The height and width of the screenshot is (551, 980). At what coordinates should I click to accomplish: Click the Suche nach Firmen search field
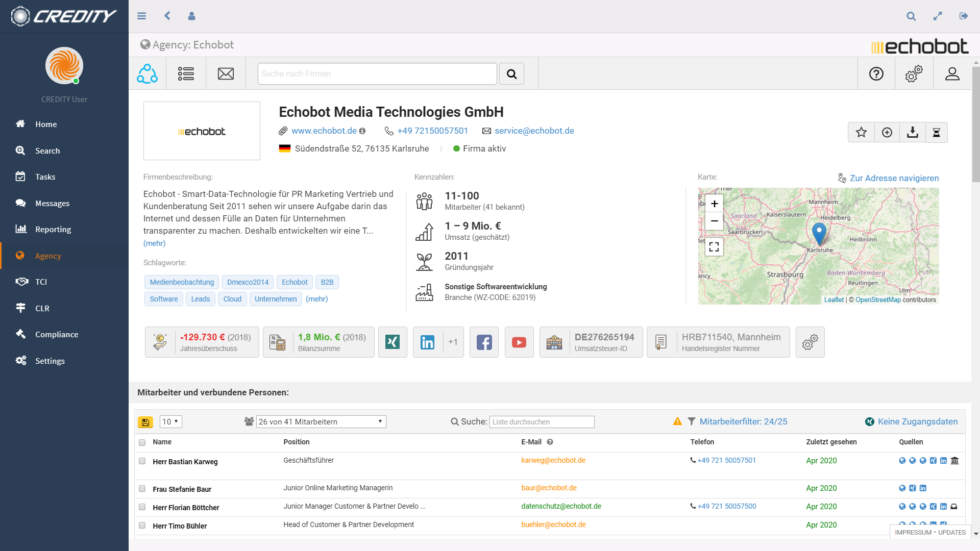click(x=377, y=73)
